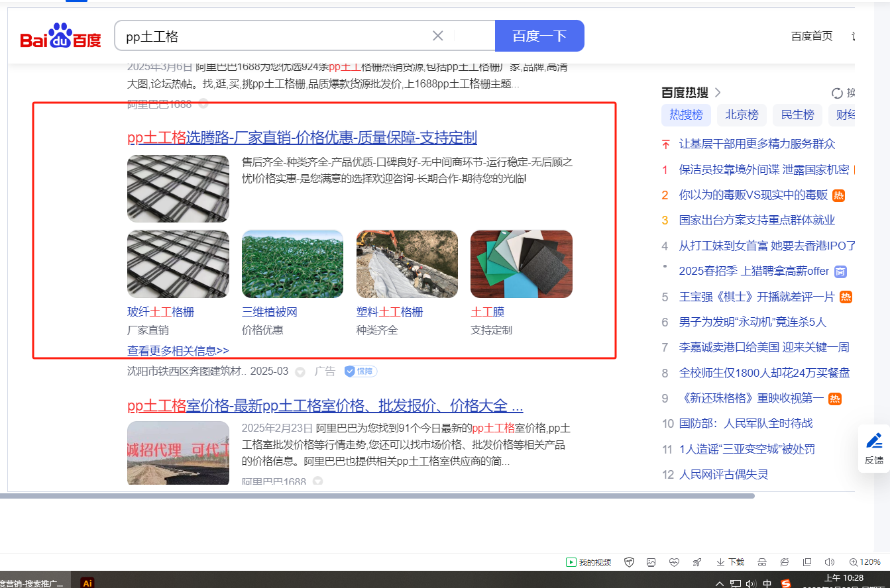The height and width of the screenshot is (588, 890).
Task: Open the image tool icon in the status bar
Action: (651, 562)
